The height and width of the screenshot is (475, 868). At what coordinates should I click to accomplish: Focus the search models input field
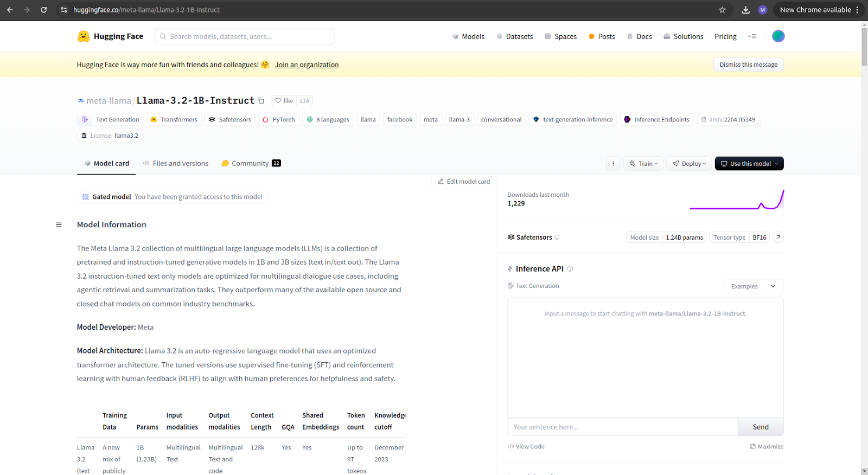pyautogui.click(x=245, y=36)
